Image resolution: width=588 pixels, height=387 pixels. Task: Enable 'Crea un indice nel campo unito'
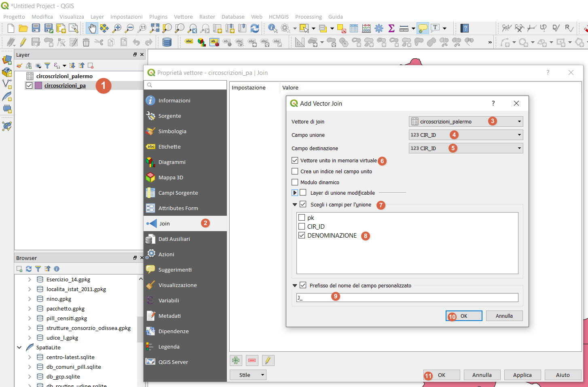(x=295, y=171)
